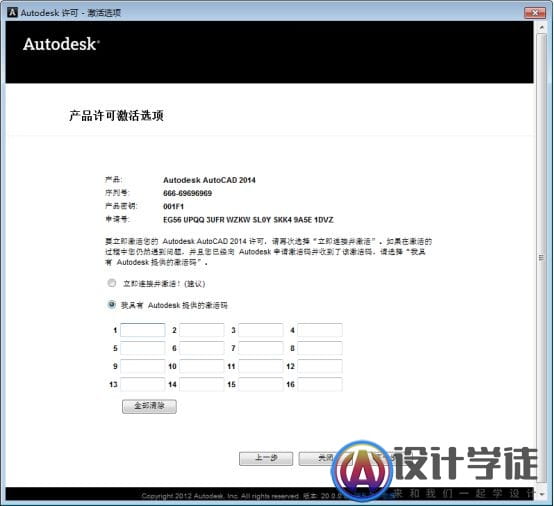554x506 pixels.
Task: Select the connect and activate now radio option
Action: coord(112,283)
